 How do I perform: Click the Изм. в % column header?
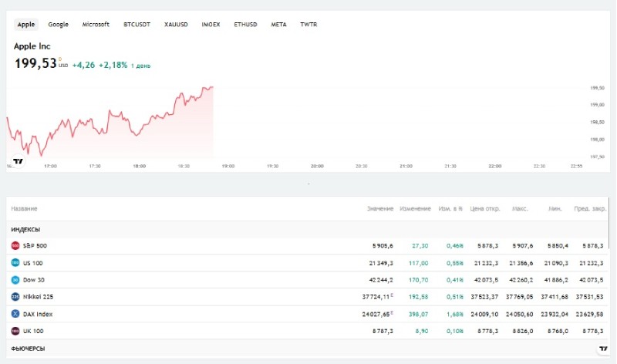(x=450, y=208)
